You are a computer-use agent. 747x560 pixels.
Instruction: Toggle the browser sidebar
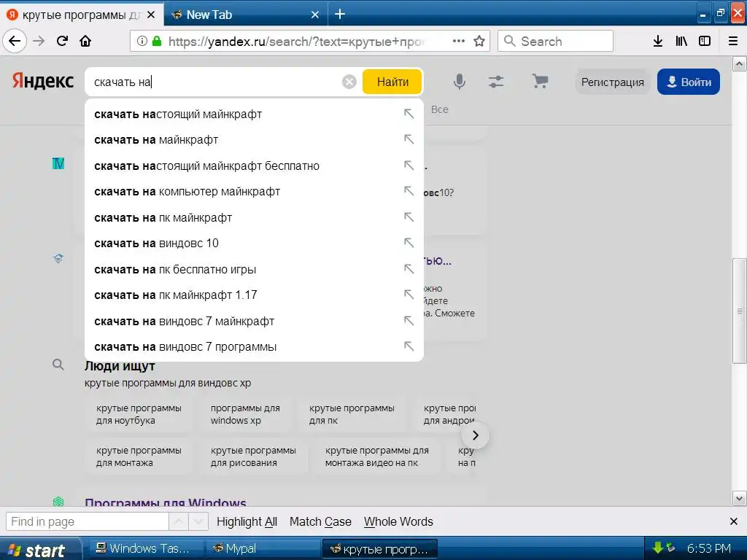705,41
